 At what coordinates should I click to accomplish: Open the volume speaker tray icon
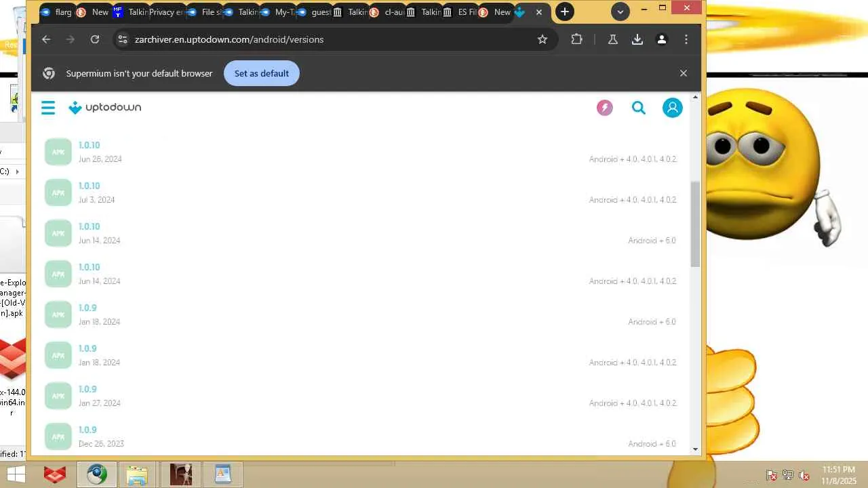(x=804, y=475)
